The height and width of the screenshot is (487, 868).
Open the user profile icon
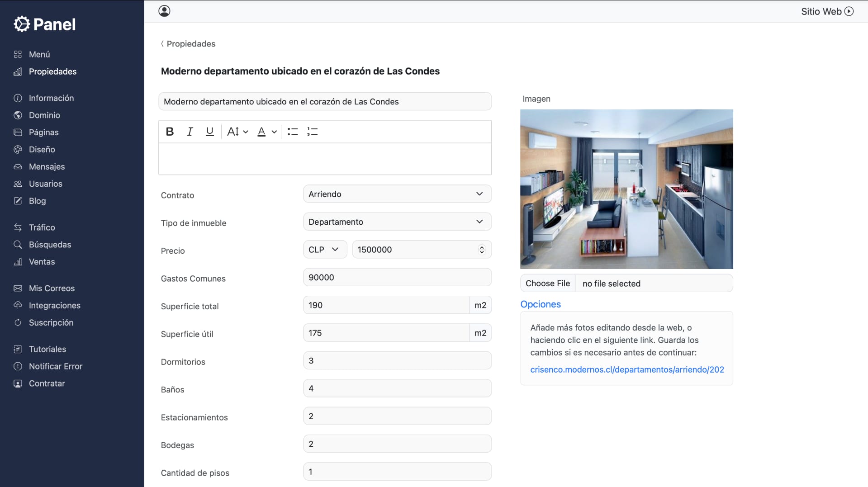[x=164, y=11]
